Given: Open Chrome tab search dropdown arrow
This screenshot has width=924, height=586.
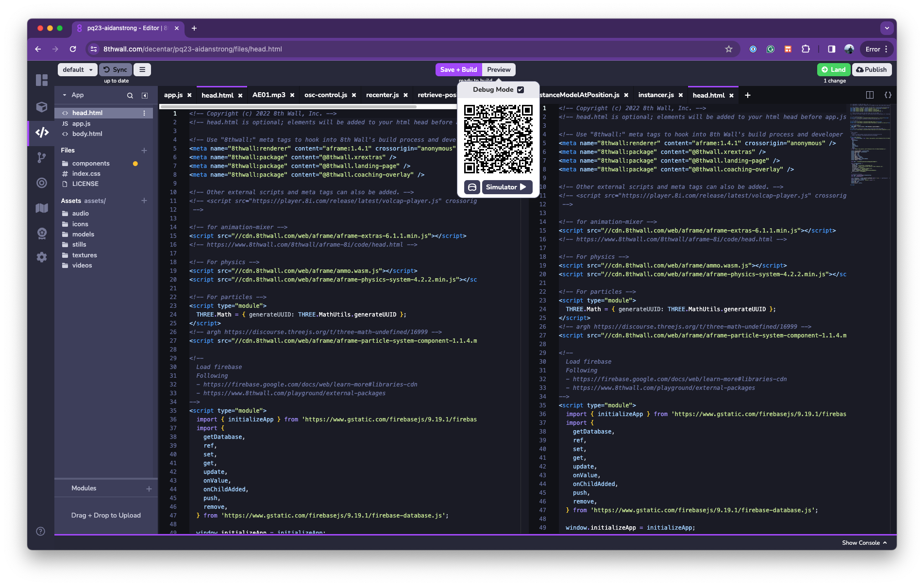Looking at the screenshot, I should click(x=887, y=28).
